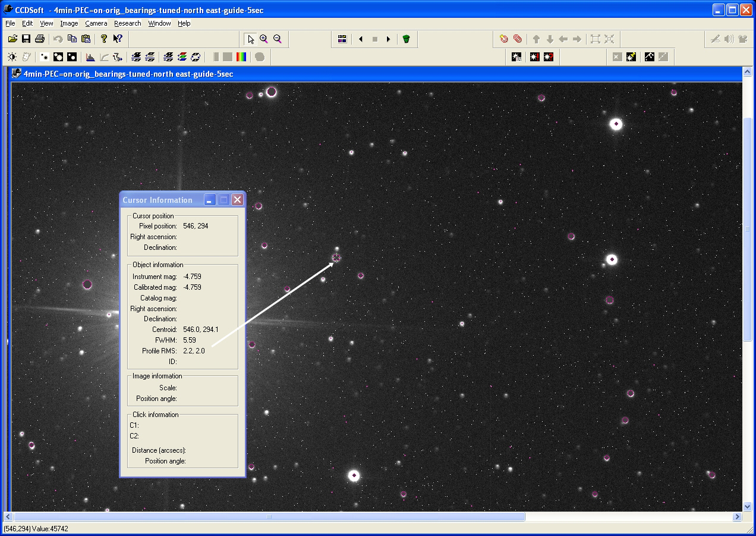Click the first red target icon with star

click(504, 39)
